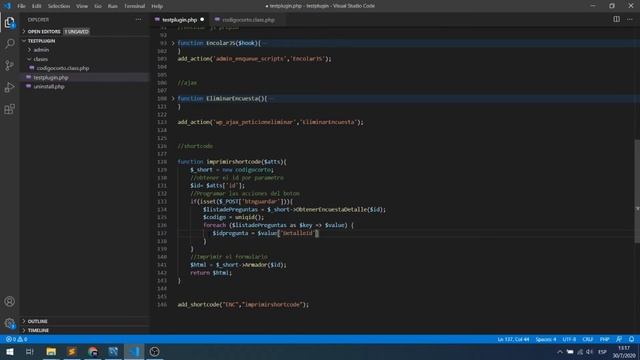The width and height of the screenshot is (640, 360).
Task: Open the Source Control view
Action: click(x=9, y=65)
